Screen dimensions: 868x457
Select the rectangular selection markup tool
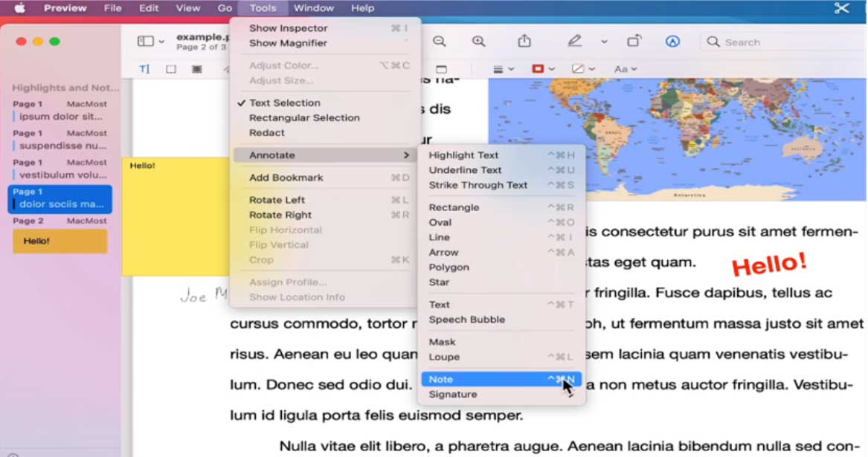coord(171,69)
